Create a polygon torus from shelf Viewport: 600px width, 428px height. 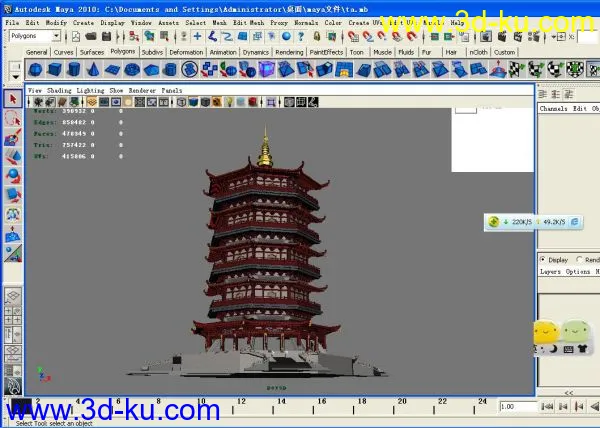pyautogui.click(x=132, y=70)
